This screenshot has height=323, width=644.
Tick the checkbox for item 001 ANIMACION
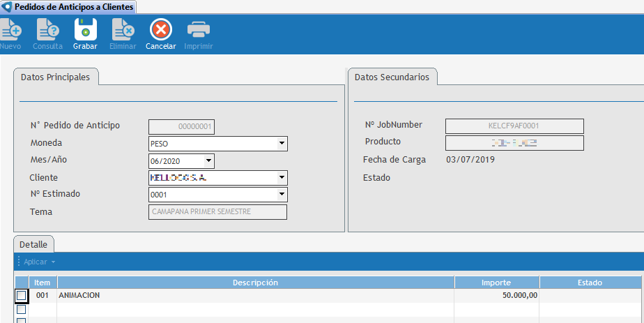pos(21,296)
